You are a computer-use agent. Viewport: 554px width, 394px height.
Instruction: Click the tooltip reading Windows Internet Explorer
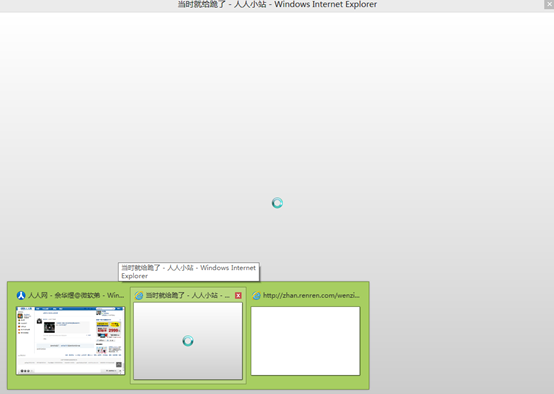pos(189,272)
